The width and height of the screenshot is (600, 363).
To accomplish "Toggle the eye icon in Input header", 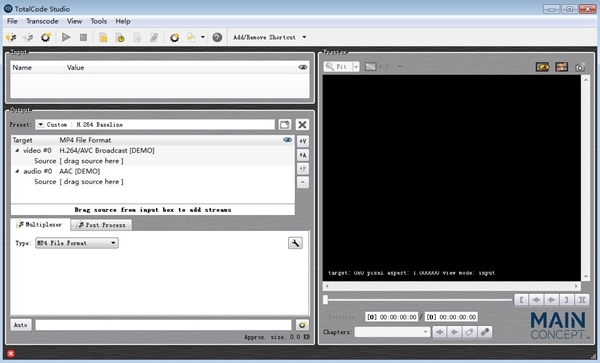I will (303, 67).
